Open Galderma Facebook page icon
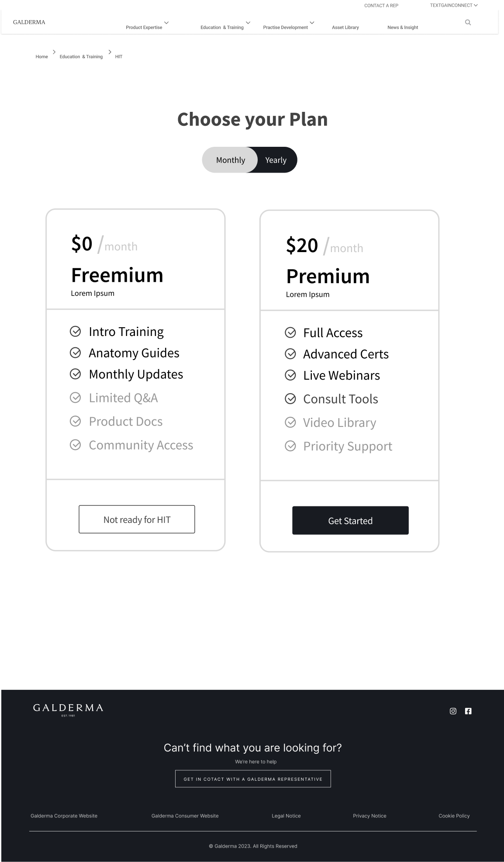Image resolution: width=504 pixels, height=862 pixels. pyautogui.click(x=468, y=711)
